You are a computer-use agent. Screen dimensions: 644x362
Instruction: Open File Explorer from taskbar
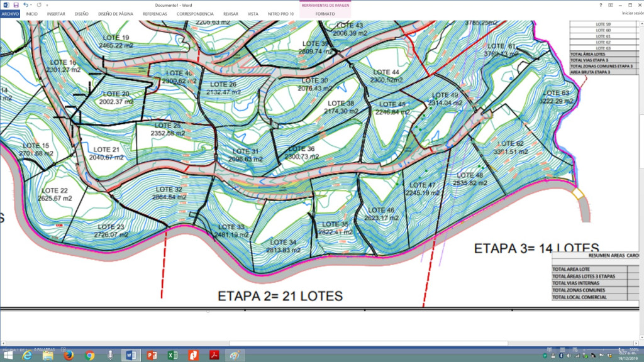[x=48, y=356]
